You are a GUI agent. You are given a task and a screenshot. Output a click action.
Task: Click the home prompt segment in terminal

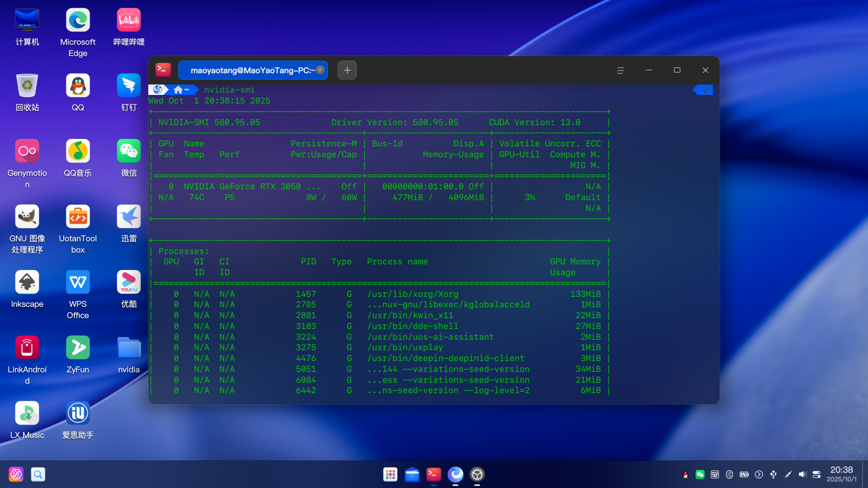coord(183,90)
